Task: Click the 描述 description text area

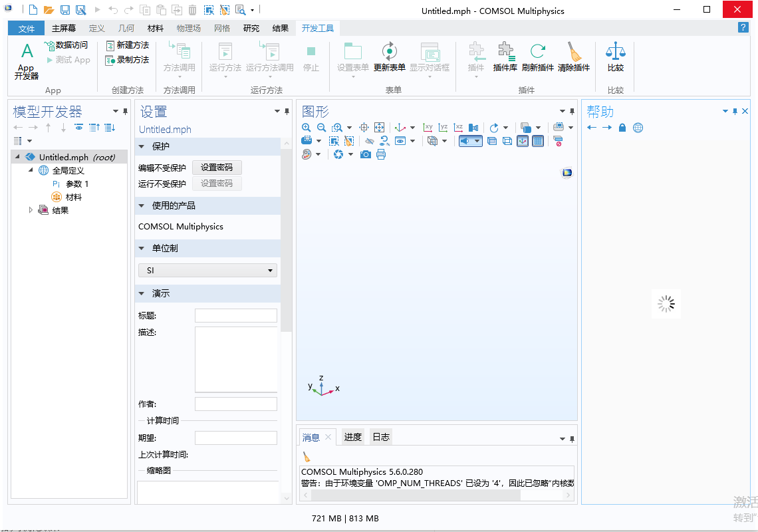Action: point(236,359)
